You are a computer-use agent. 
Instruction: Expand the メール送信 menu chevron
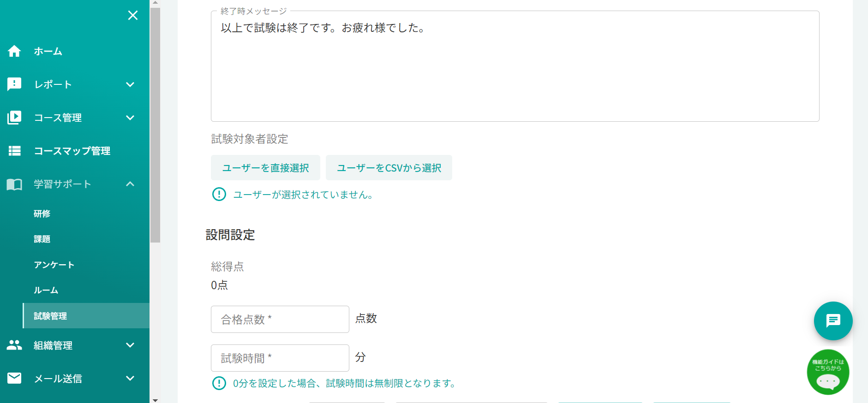click(x=130, y=378)
